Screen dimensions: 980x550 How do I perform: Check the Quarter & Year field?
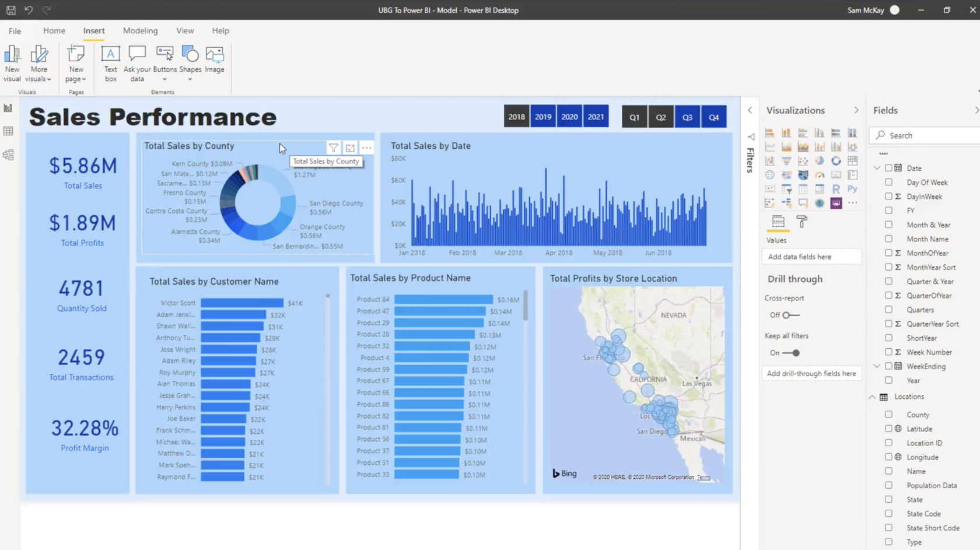pyautogui.click(x=888, y=281)
